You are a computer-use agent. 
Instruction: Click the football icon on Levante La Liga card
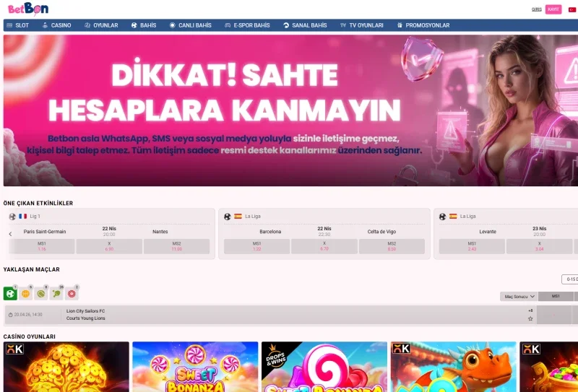442,217
